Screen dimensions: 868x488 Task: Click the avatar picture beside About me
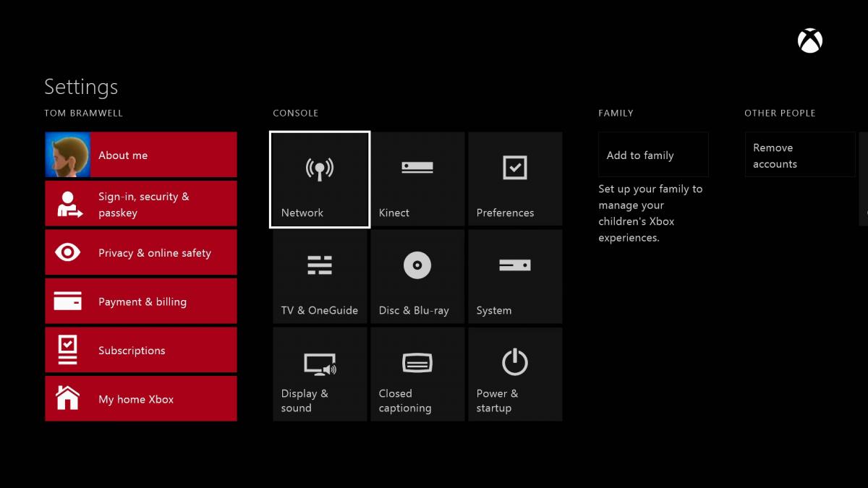tap(68, 155)
